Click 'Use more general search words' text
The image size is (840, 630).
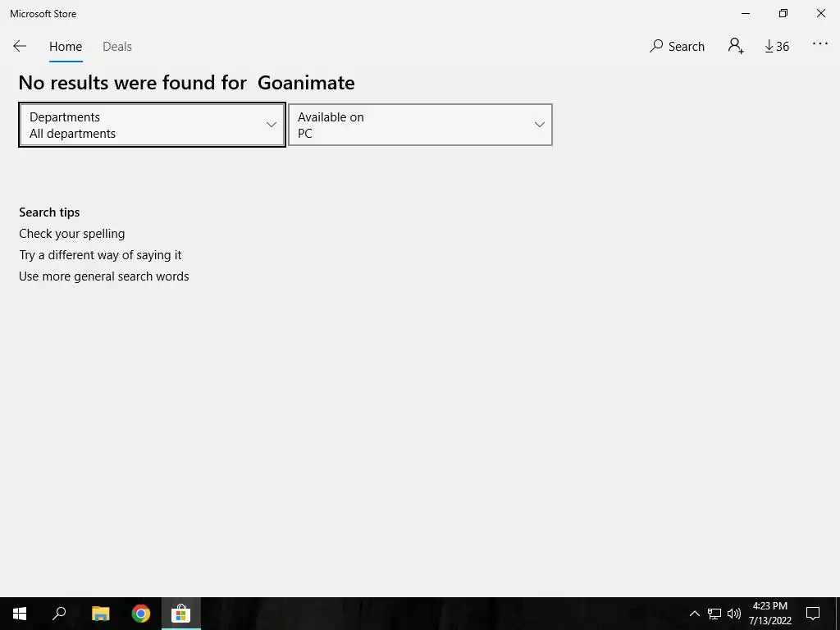click(104, 276)
